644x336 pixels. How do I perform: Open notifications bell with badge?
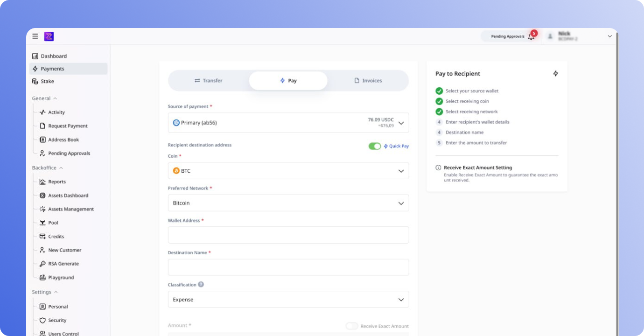[x=531, y=36]
